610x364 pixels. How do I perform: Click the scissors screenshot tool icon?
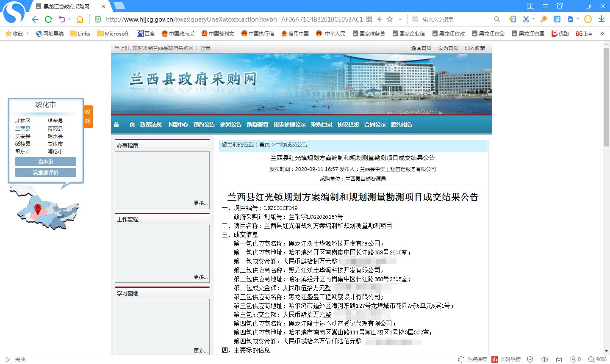pos(526,19)
